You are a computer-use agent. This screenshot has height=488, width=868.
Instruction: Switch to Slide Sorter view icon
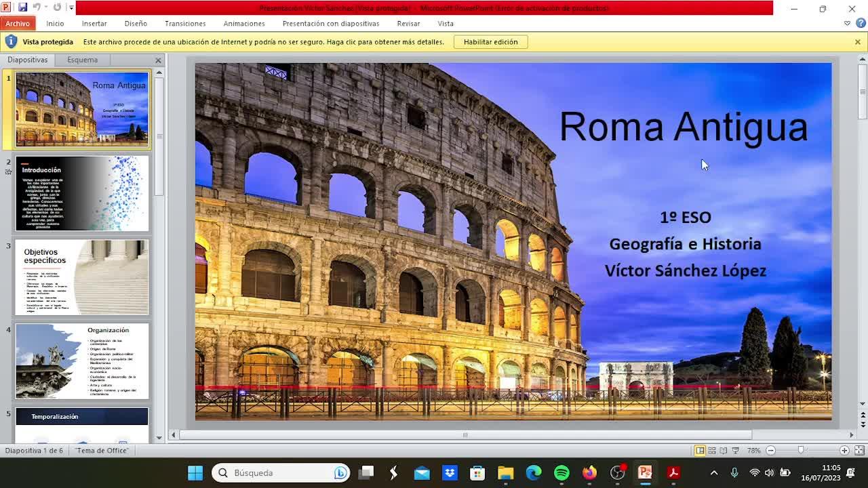[712, 451]
